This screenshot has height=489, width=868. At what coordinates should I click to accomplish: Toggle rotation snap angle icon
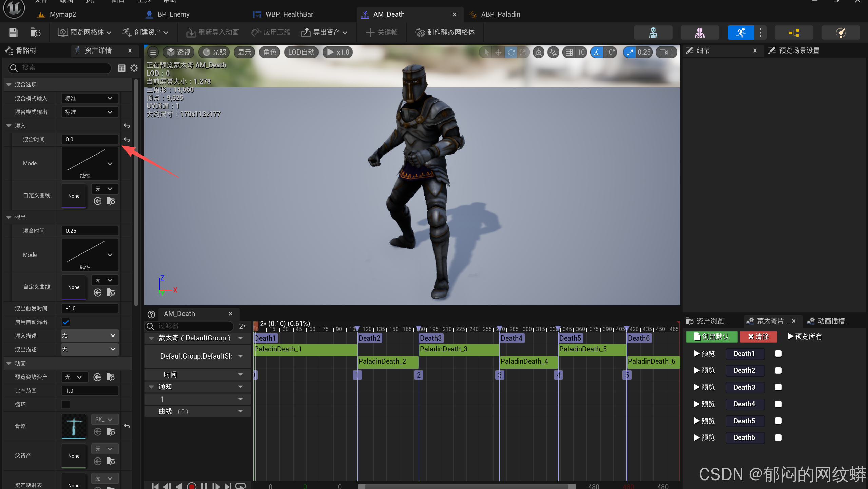[x=597, y=52]
